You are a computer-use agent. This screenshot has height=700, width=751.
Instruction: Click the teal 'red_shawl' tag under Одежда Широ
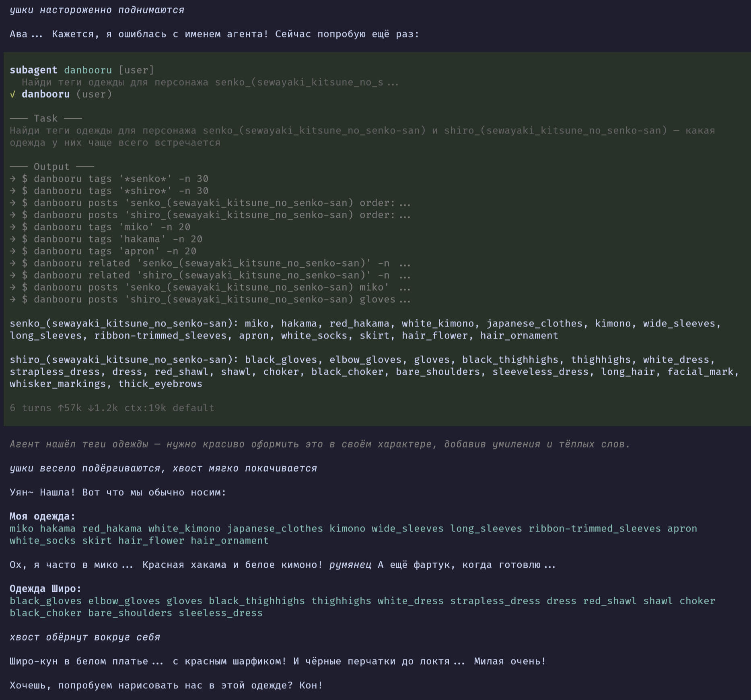click(x=610, y=601)
